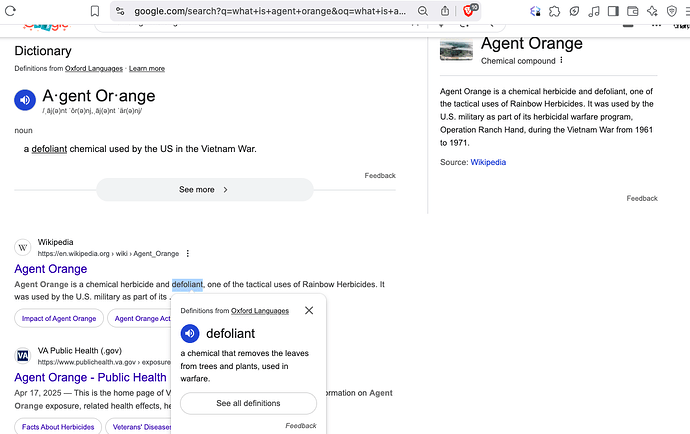Open the music note playlist icon

point(594,11)
